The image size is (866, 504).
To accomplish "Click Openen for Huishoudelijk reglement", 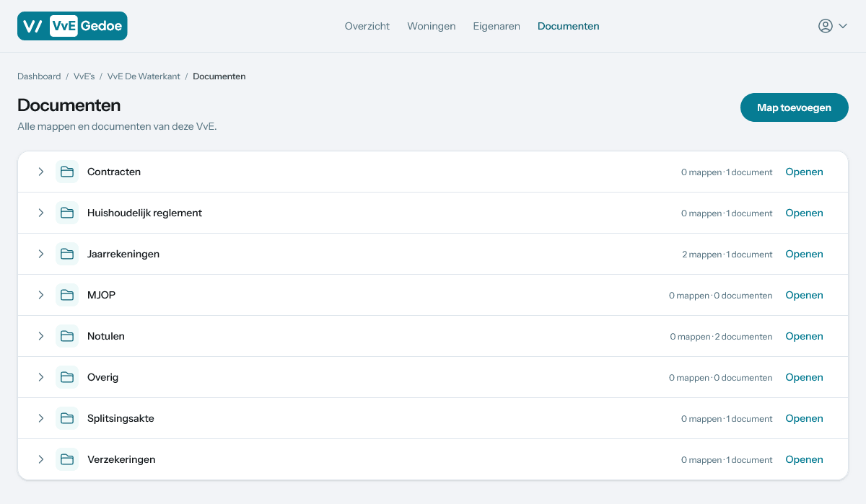I will tap(804, 213).
